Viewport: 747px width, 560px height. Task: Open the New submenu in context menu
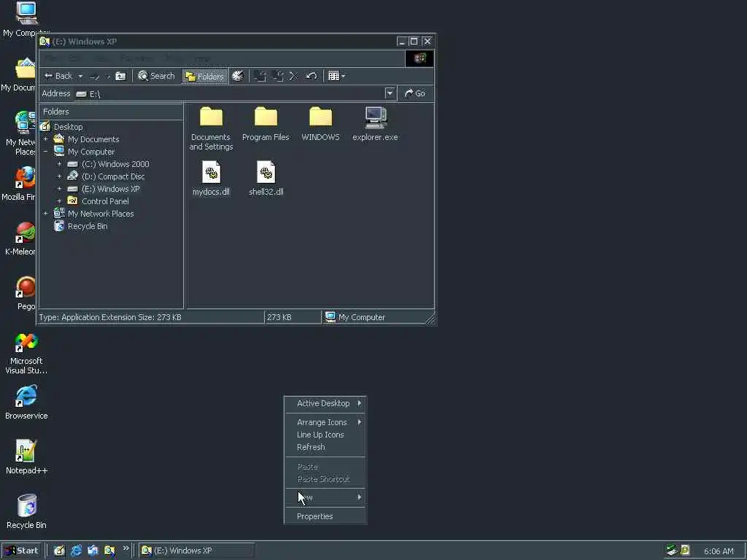coord(325,497)
